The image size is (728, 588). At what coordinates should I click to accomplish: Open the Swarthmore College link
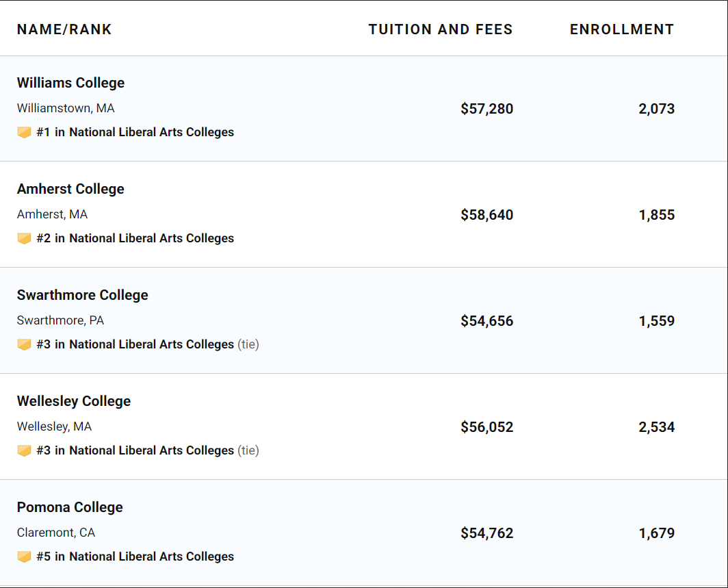(x=83, y=295)
